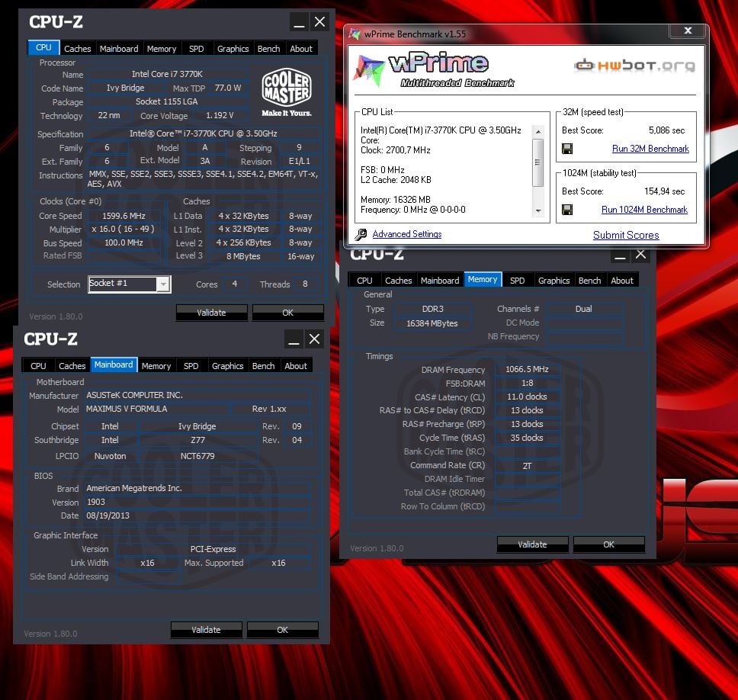The width and height of the screenshot is (738, 700).
Task: Open the Bench tab in the top CPU-Z window
Action: [x=269, y=49]
